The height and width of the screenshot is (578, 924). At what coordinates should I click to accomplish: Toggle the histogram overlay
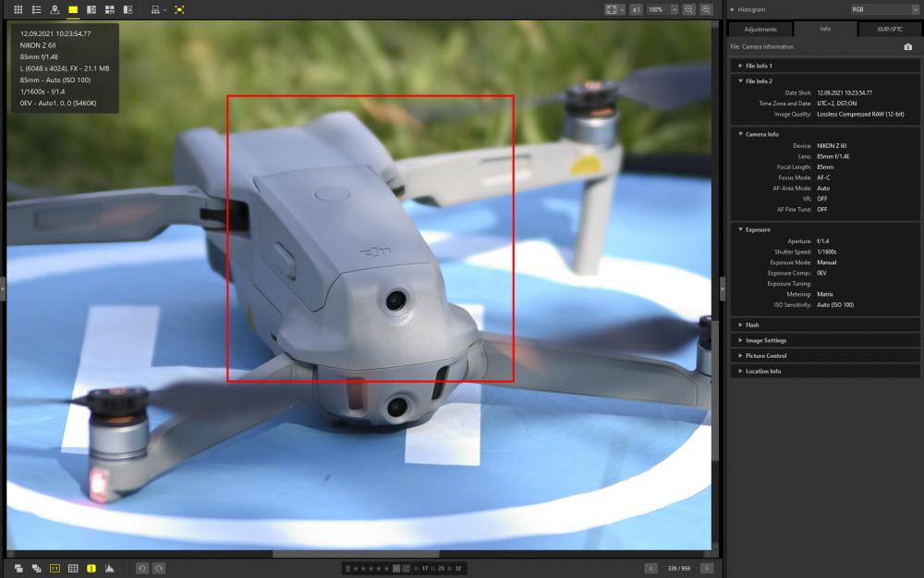pos(110,568)
